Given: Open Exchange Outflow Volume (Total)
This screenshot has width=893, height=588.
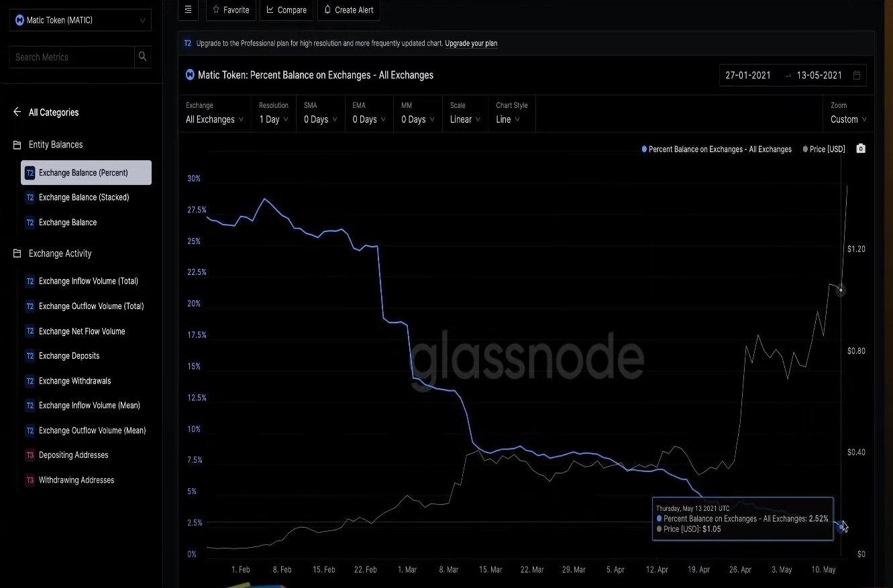Looking at the screenshot, I should click(91, 306).
